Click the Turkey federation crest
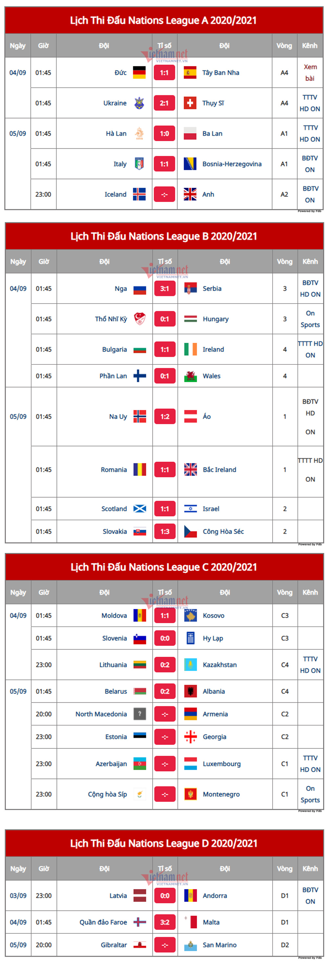The image size is (328, 980). click(x=140, y=318)
